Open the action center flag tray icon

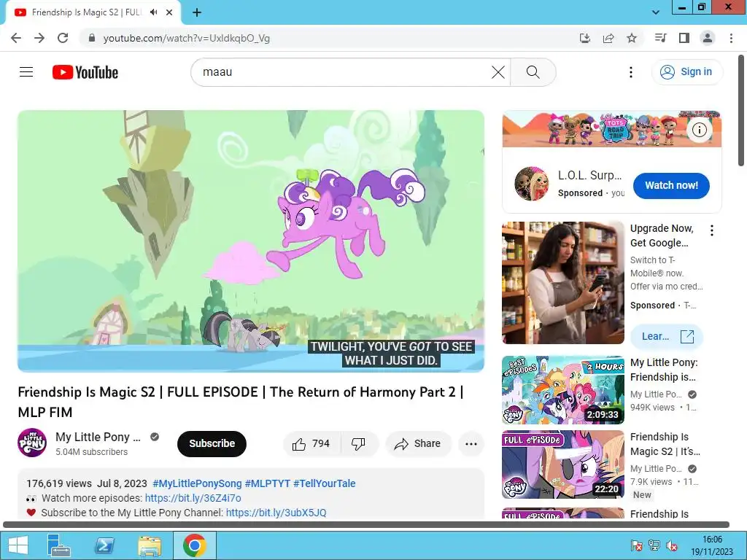click(636, 545)
